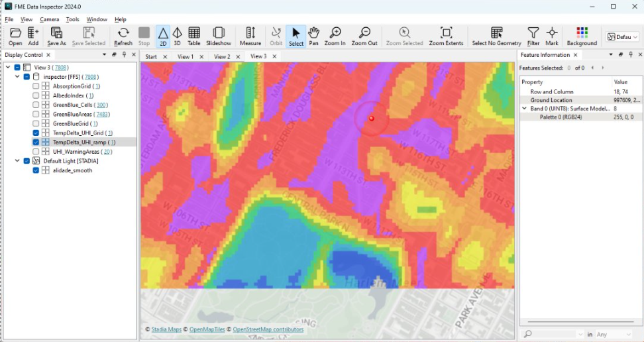Viewport: 644px width, 342px height.
Task: Open the OpenStreetMap contributors link
Action: (268, 329)
